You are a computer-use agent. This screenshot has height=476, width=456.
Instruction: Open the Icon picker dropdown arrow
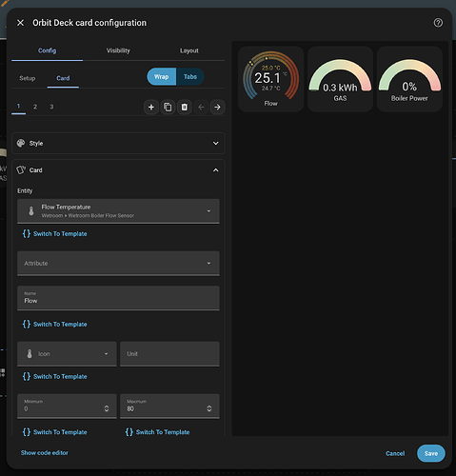pyautogui.click(x=107, y=354)
